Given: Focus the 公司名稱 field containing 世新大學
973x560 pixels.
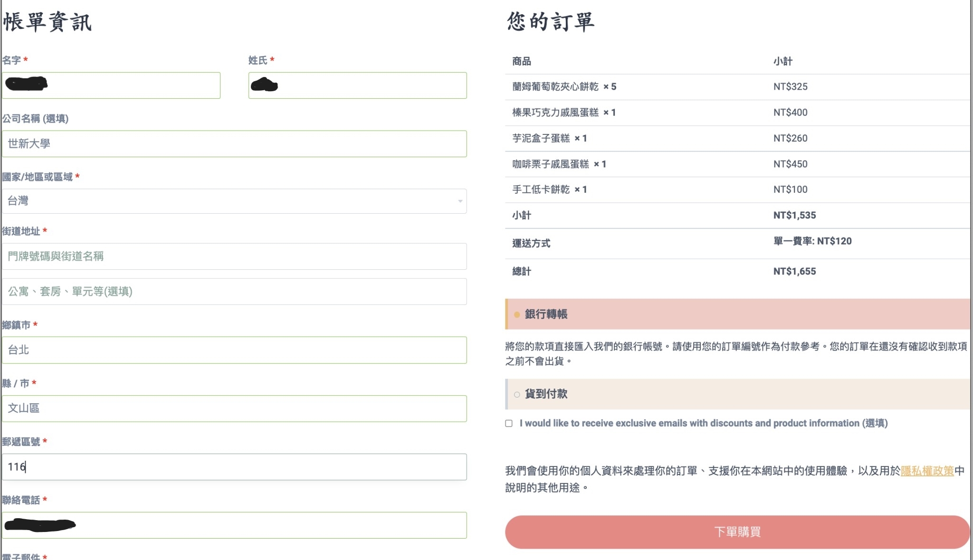Looking at the screenshot, I should pyautogui.click(x=234, y=144).
